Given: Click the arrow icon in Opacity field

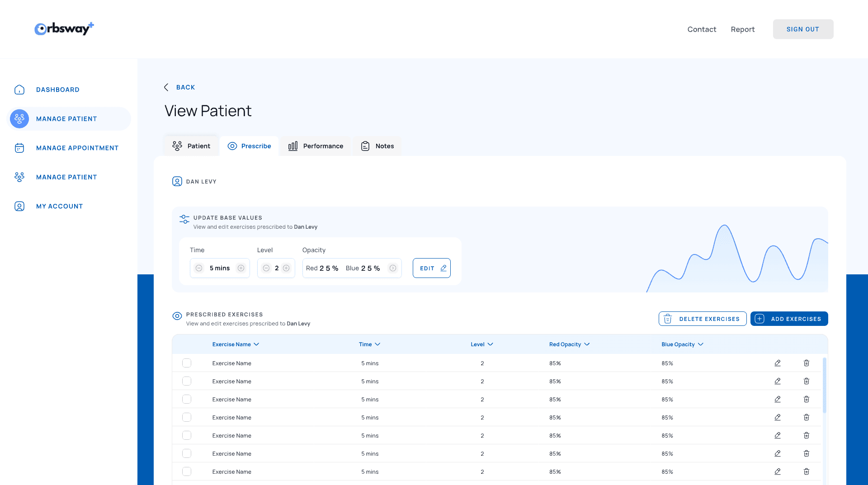Looking at the screenshot, I should point(393,268).
